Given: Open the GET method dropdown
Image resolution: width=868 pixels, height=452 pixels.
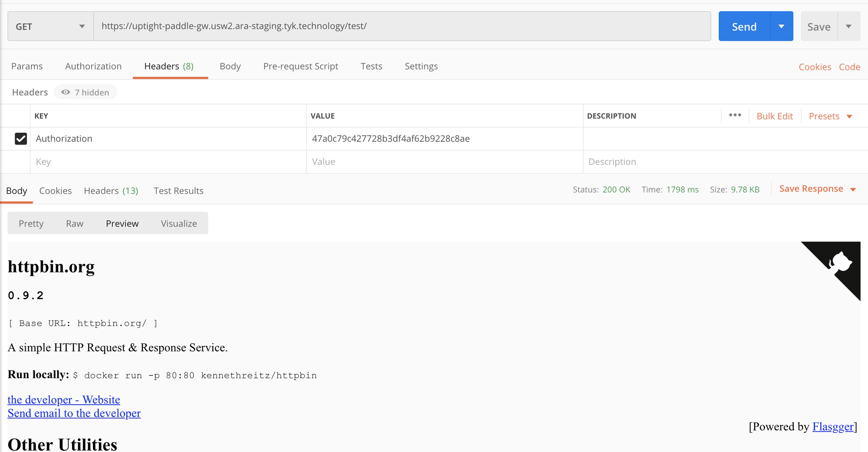Looking at the screenshot, I should pos(50,26).
